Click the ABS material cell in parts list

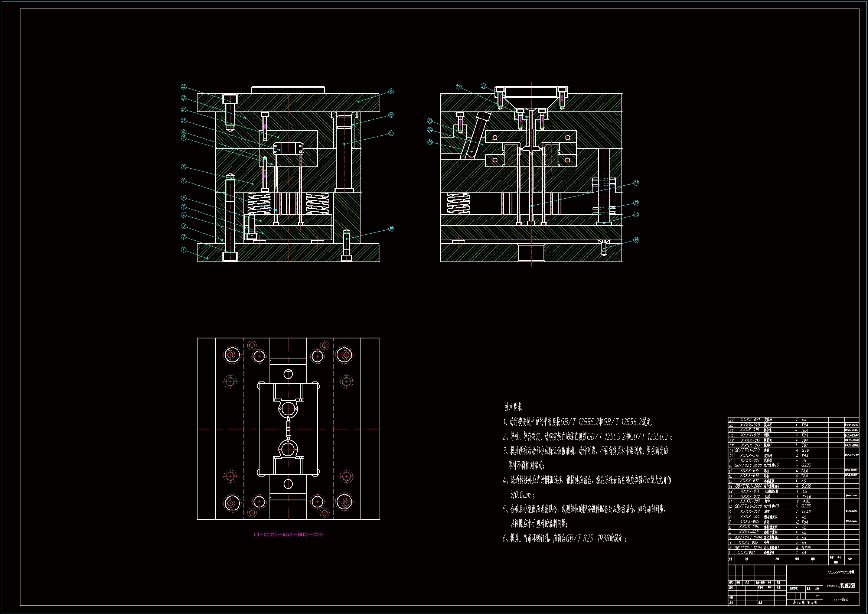click(807, 501)
